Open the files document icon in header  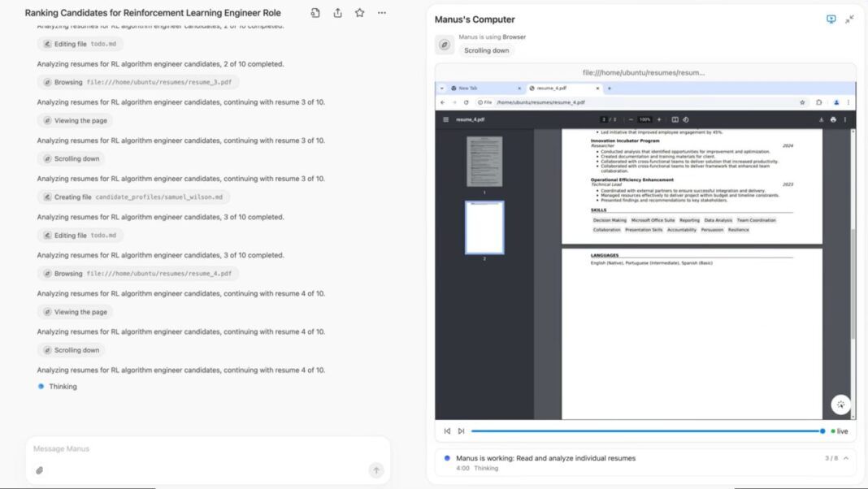315,13
